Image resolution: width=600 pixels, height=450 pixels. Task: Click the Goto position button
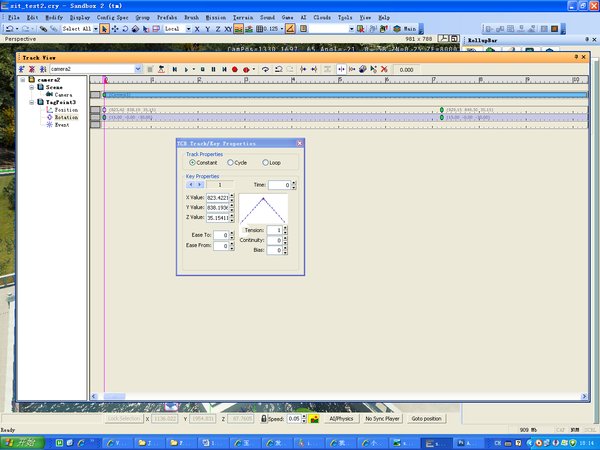click(x=426, y=419)
